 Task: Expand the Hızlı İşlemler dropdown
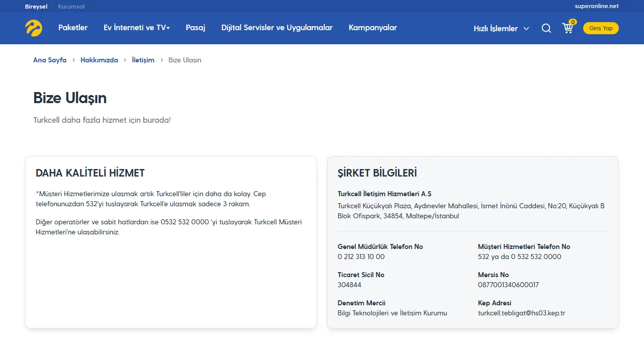click(501, 29)
